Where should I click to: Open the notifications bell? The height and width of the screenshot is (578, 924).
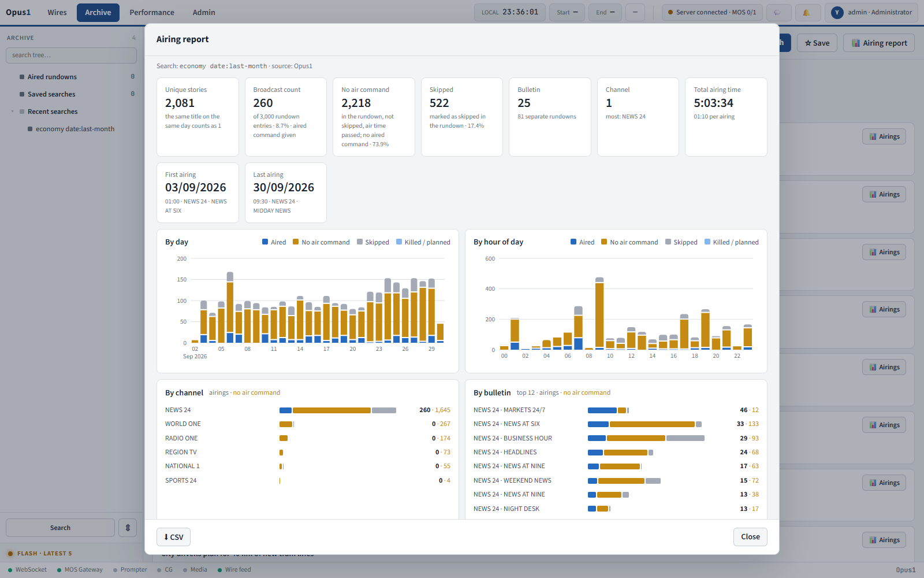coord(807,12)
